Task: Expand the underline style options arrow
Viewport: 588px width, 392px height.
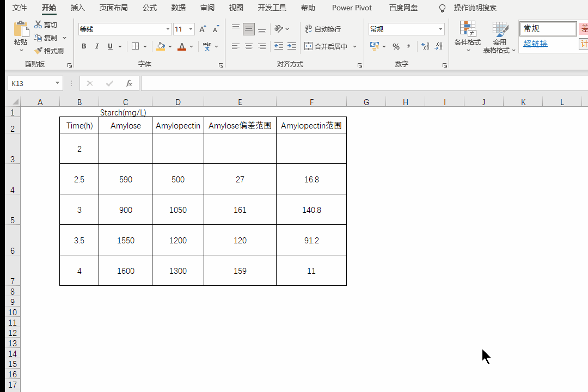Action: point(120,46)
